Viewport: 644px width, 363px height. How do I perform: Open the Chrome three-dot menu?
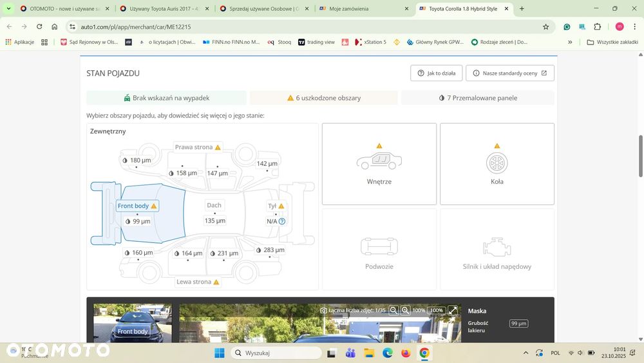tap(634, 26)
